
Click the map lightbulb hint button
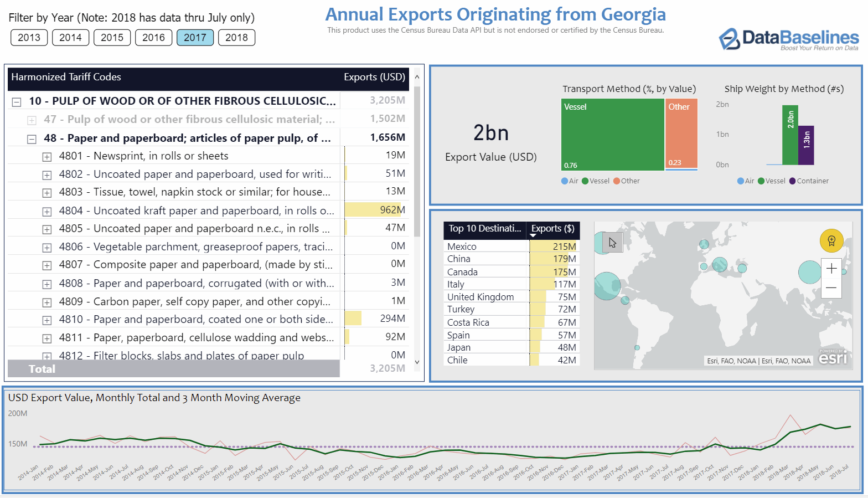click(831, 240)
